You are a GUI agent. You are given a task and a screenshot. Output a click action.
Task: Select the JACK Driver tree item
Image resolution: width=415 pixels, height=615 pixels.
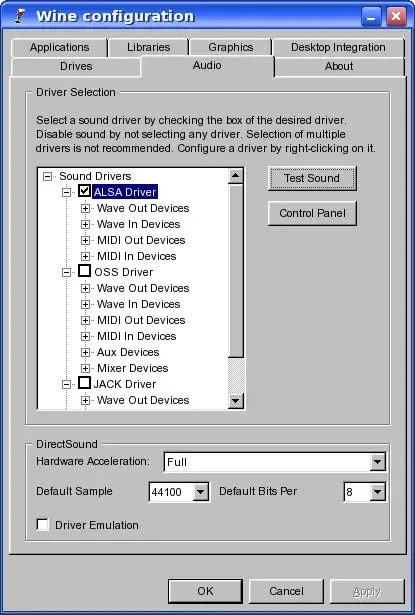[125, 384]
